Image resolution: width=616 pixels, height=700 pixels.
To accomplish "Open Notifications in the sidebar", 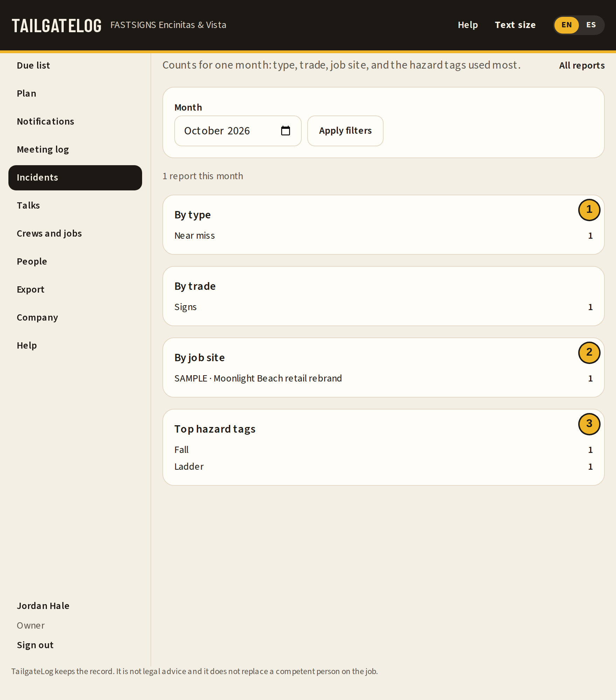I will (75, 121).
